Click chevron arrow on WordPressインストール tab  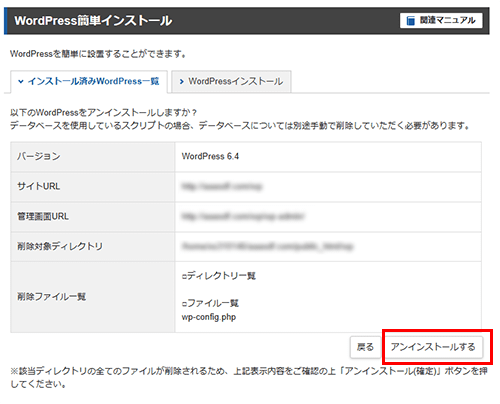182,82
